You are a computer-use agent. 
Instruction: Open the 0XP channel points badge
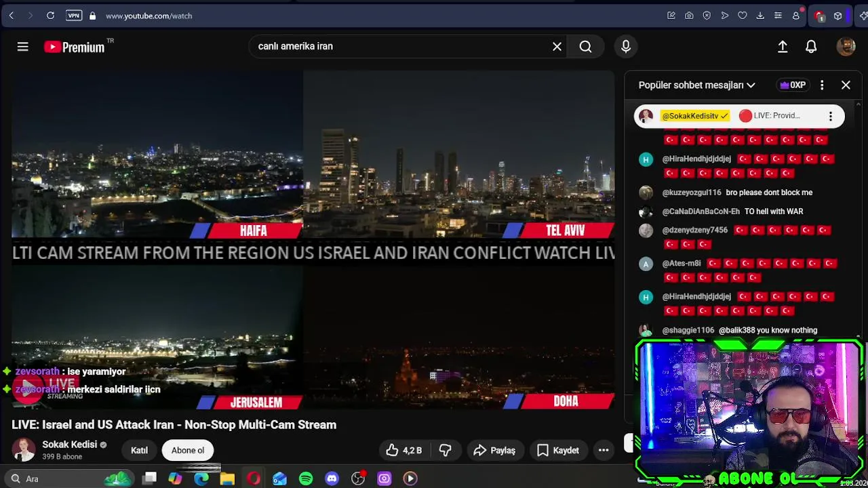click(793, 85)
